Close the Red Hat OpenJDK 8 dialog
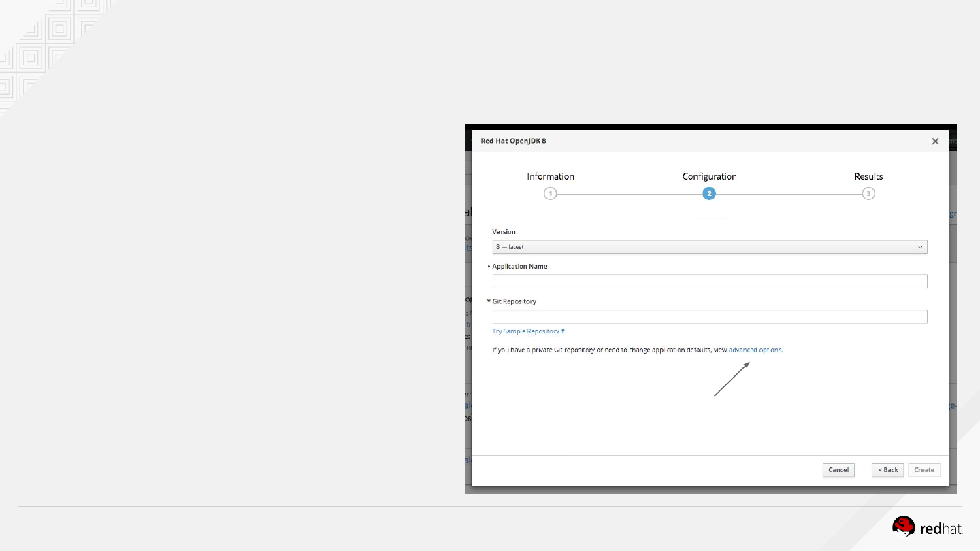The image size is (980, 551). coord(935,141)
